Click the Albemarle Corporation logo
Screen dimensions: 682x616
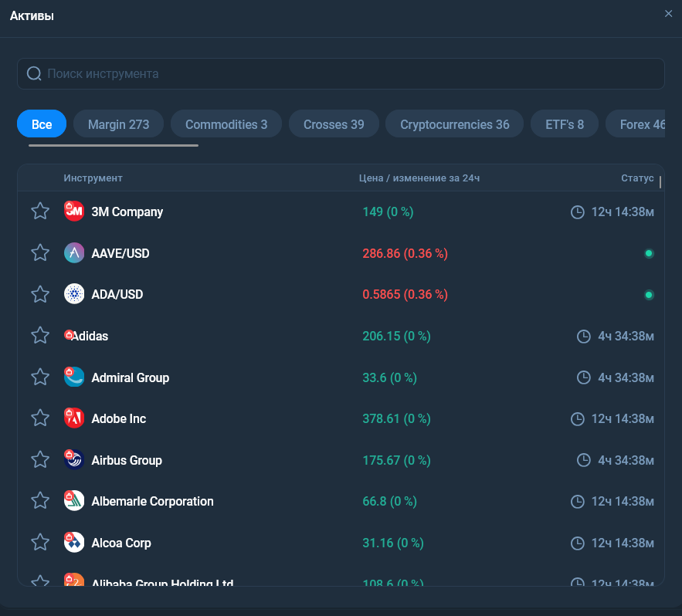pyautogui.click(x=74, y=501)
